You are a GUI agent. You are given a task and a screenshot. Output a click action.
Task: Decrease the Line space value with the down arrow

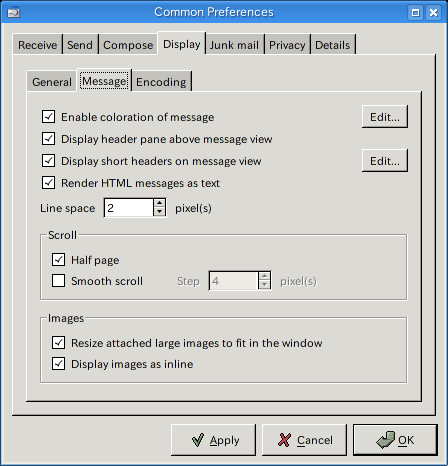click(x=159, y=212)
